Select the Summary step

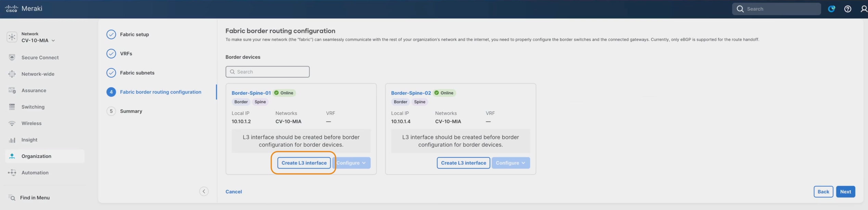point(131,111)
